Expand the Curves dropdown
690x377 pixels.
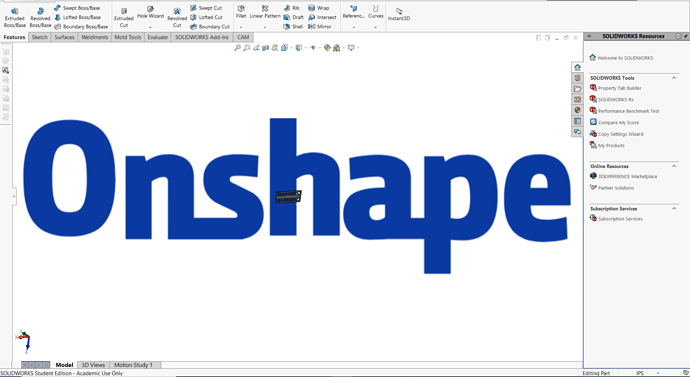coord(375,27)
